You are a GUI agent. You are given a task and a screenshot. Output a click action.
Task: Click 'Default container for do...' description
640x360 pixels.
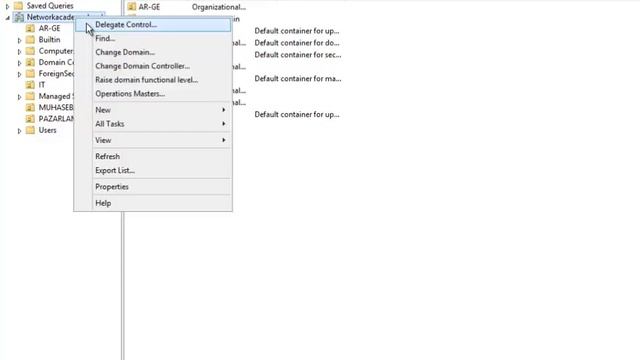(297, 43)
